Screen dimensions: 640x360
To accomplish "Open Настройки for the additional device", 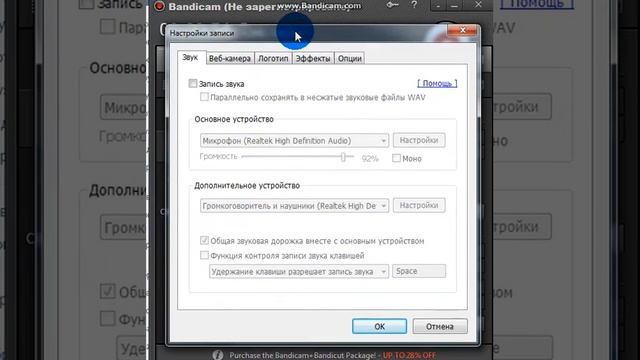I will coord(419,205).
